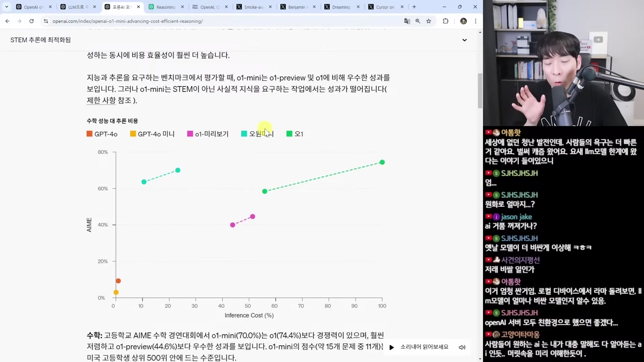Switch to the Smoke-aw X tab
The width and height of the screenshot is (644, 362).
pos(254,7)
